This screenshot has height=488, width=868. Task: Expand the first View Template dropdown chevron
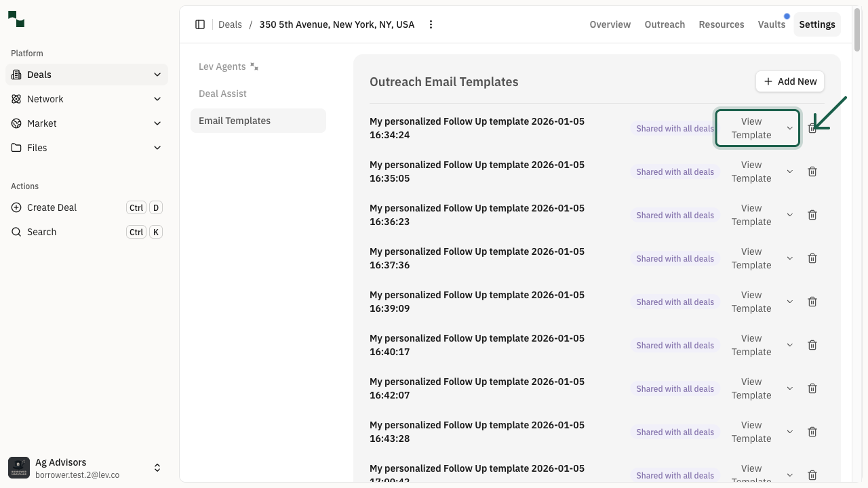[x=789, y=127]
